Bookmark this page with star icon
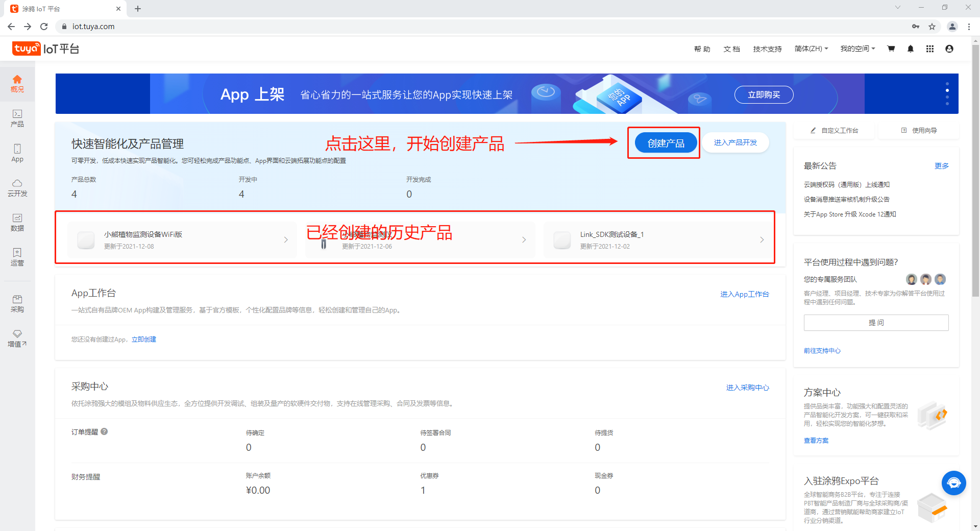Image resolution: width=980 pixels, height=531 pixels. click(x=932, y=27)
